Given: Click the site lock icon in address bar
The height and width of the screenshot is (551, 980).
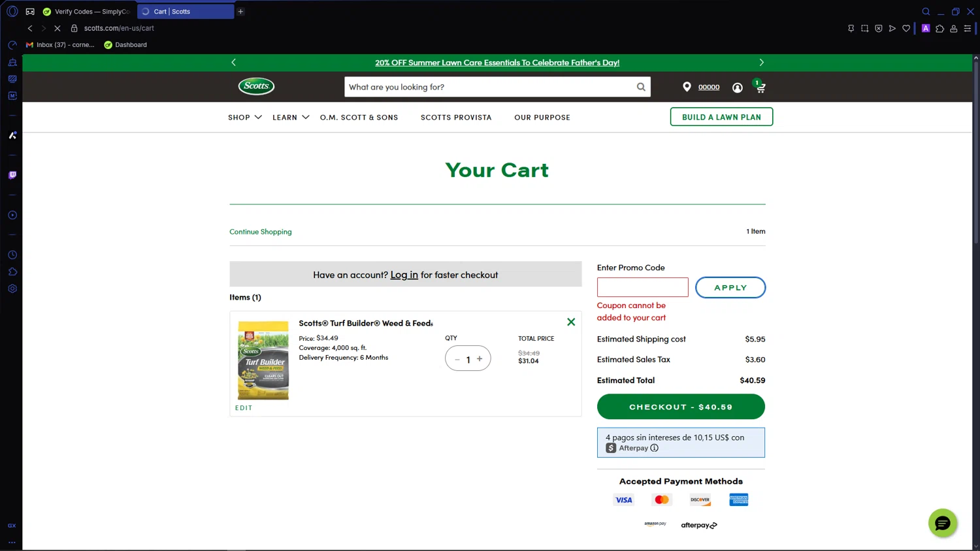Looking at the screenshot, I should pyautogui.click(x=74, y=28).
